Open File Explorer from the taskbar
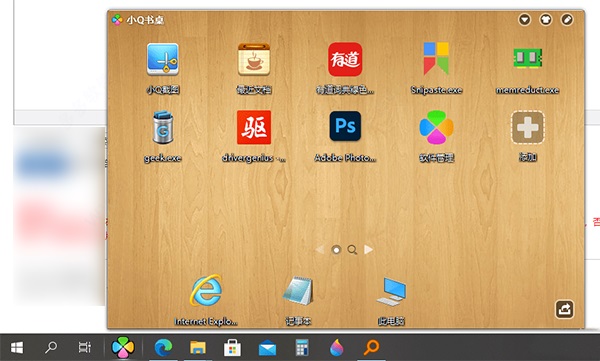 tap(198, 348)
